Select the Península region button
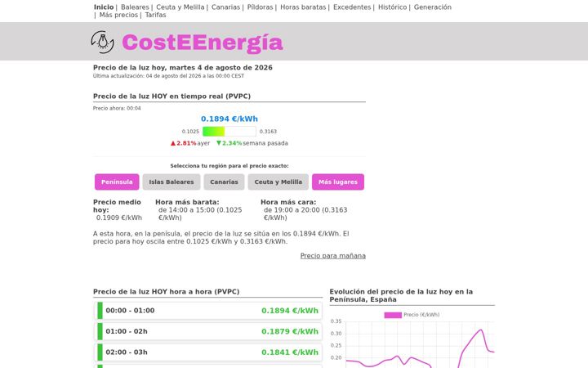The image size is (588, 368). [x=117, y=182]
